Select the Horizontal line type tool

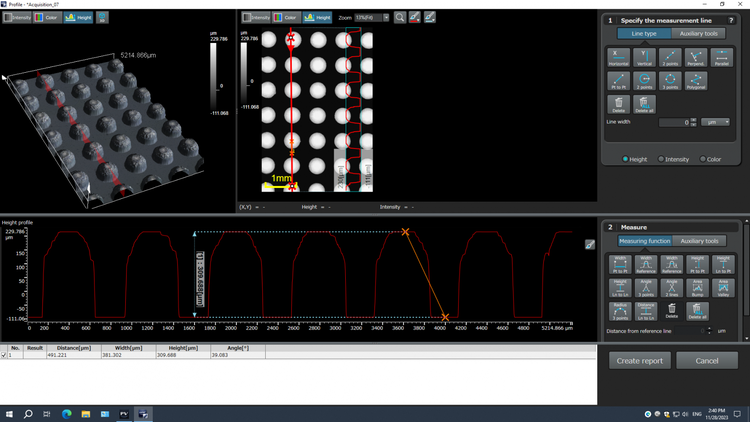point(619,58)
